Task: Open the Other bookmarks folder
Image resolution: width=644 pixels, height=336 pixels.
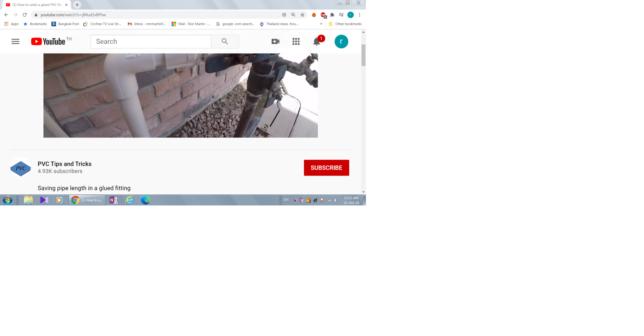Action: [345, 24]
